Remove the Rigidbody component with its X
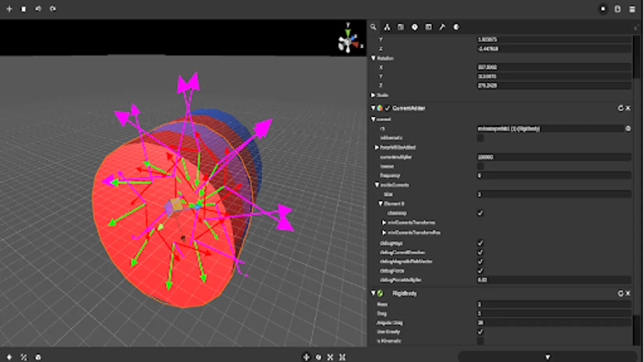The height and width of the screenshot is (362, 644). click(x=627, y=293)
